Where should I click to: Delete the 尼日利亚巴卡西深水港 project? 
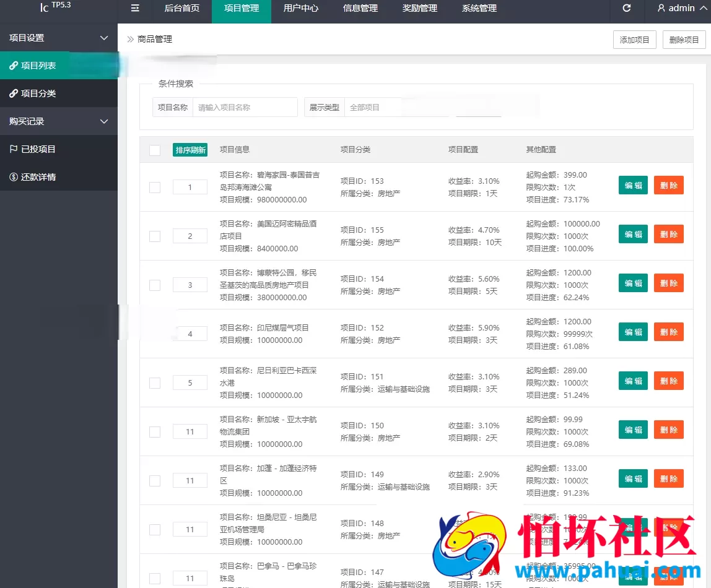tap(668, 381)
